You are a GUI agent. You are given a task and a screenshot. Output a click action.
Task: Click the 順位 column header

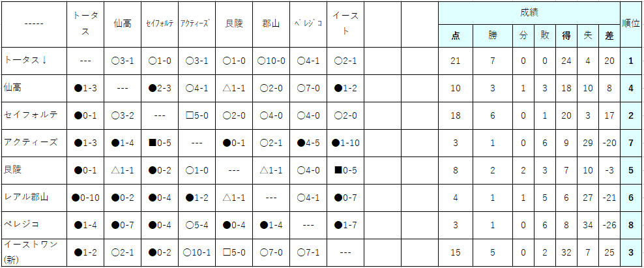coord(632,24)
